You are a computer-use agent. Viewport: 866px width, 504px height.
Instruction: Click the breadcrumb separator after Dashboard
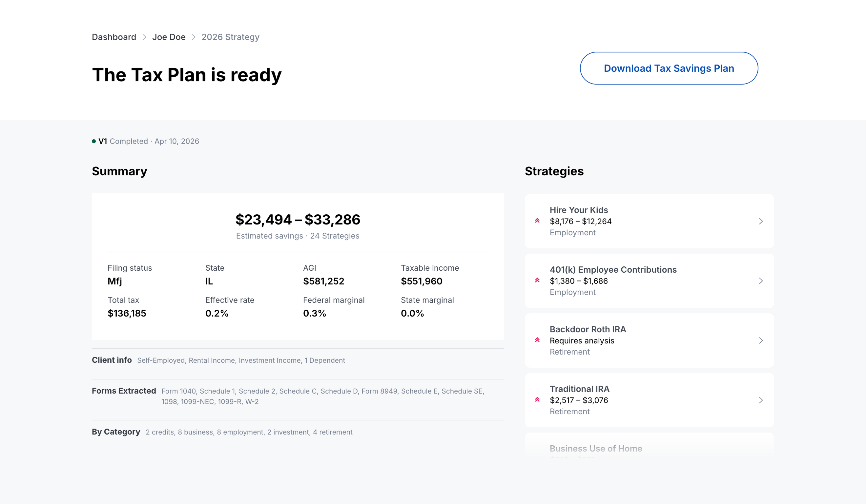[144, 37]
